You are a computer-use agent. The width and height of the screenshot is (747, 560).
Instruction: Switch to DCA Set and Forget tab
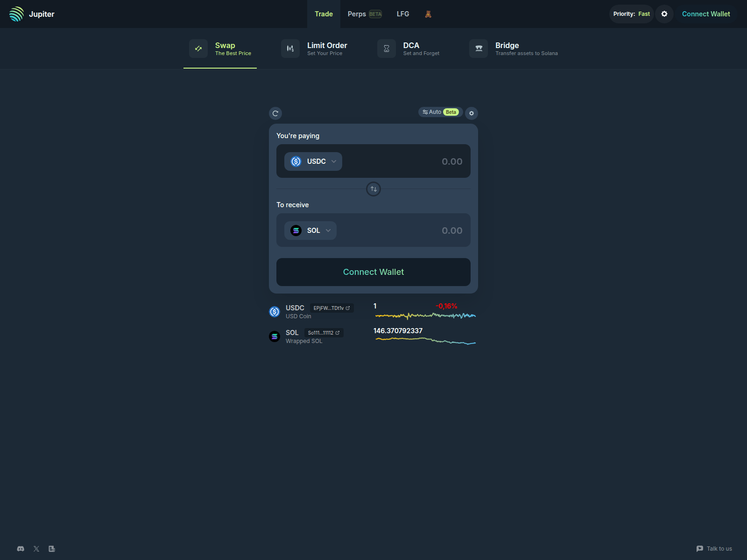tap(409, 49)
